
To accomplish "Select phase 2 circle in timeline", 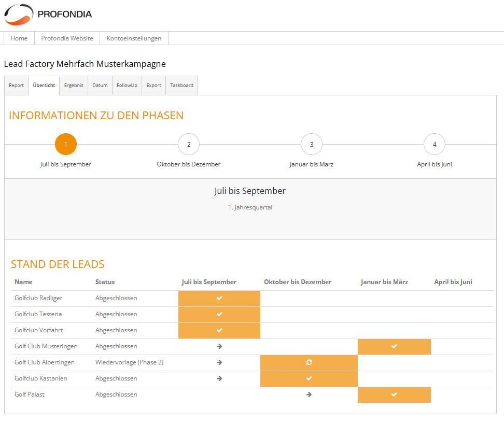I will (x=189, y=144).
